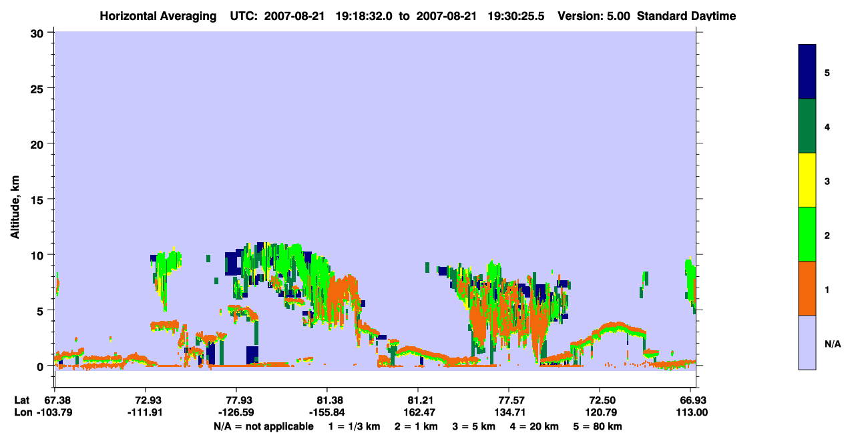Click the y-axis tick label 15
Viewport: 868px width, 445px height.
[39, 199]
